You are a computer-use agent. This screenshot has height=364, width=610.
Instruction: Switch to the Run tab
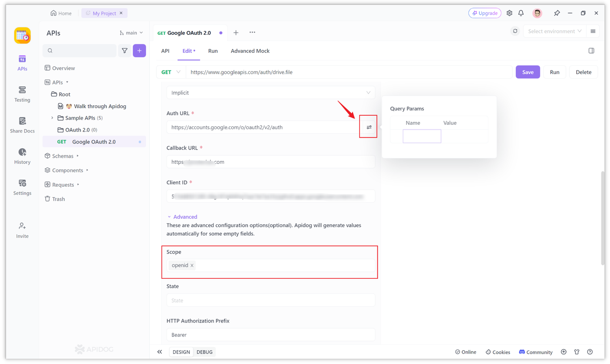[213, 51]
